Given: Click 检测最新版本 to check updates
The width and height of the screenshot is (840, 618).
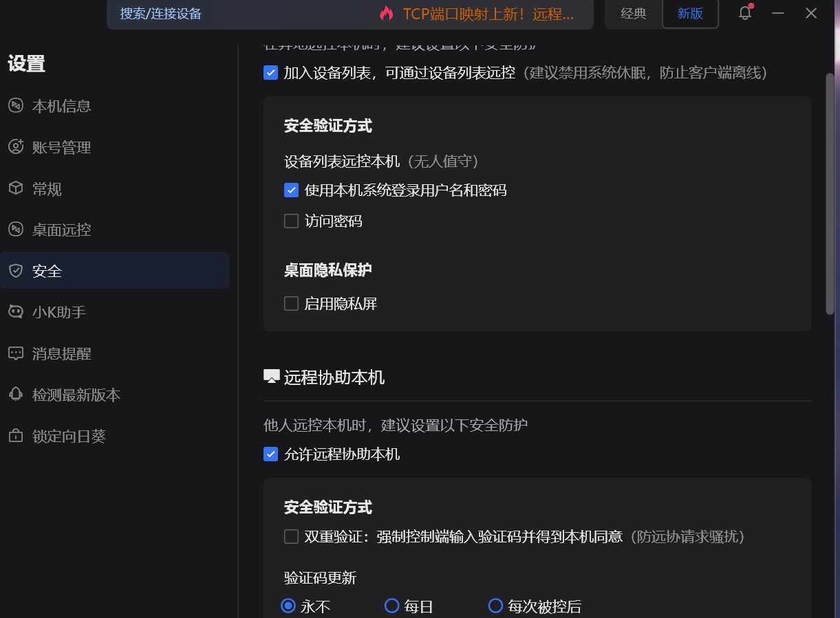Looking at the screenshot, I should point(115,395).
